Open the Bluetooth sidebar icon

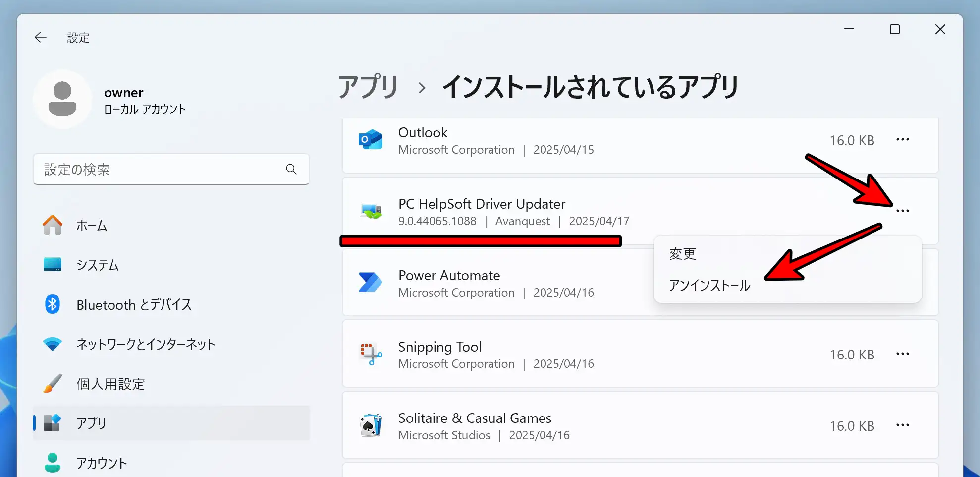(53, 304)
